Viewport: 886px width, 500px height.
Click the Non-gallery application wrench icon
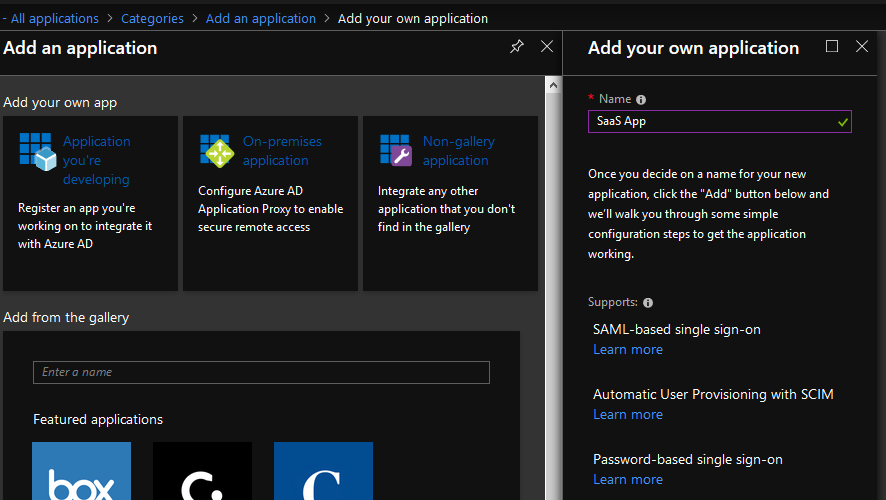397,150
